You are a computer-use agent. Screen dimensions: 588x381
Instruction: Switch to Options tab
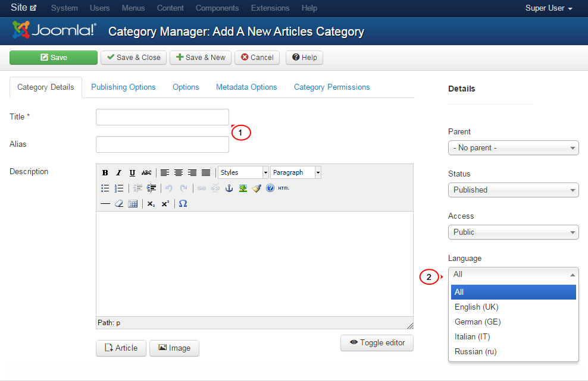[x=186, y=87]
